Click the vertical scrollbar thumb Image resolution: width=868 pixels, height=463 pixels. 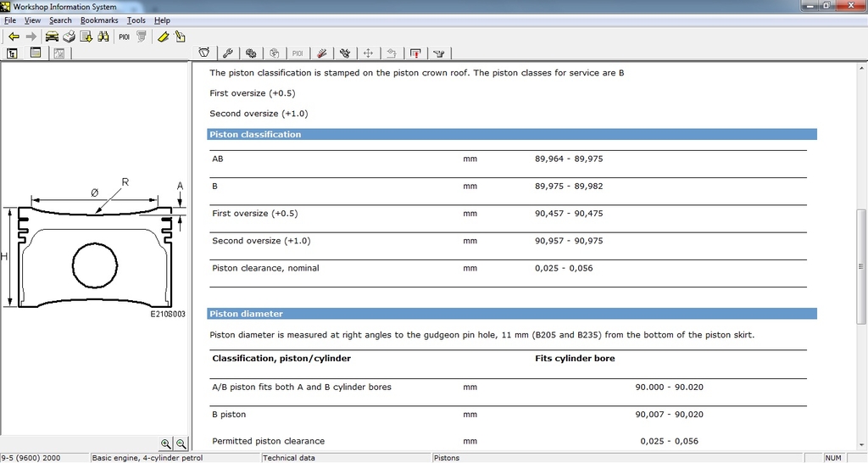tap(861, 266)
